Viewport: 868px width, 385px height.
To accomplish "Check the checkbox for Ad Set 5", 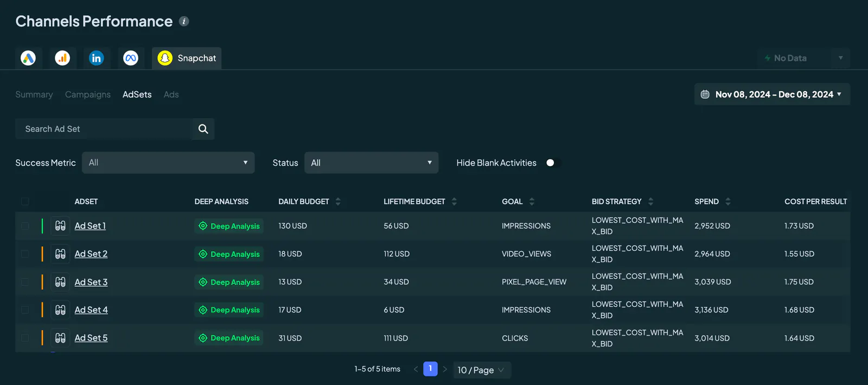I will tap(25, 338).
